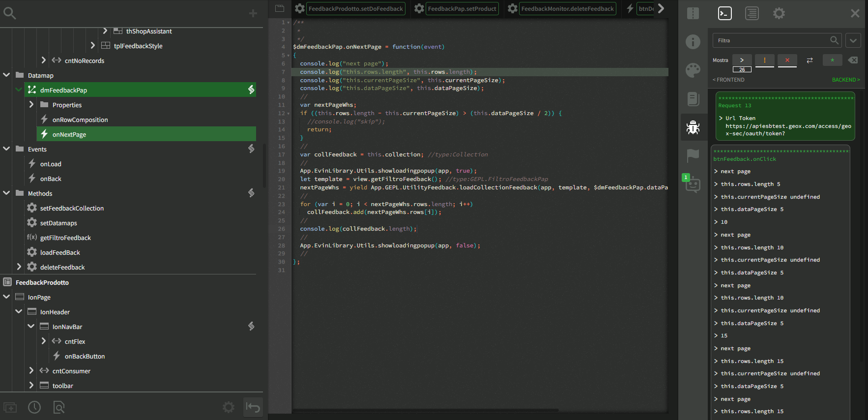Click the plus add icon above the tree
Viewport: 868px width, 420px height.
(x=253, y=13)
